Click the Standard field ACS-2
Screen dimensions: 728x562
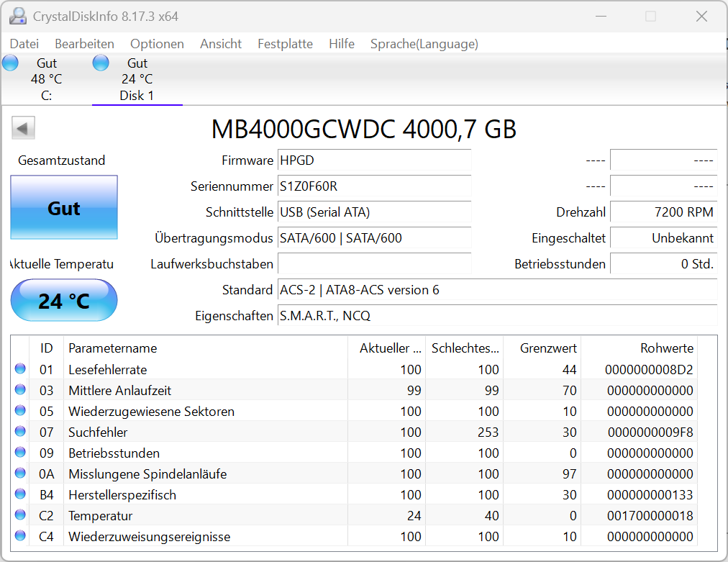coord(497,290)
